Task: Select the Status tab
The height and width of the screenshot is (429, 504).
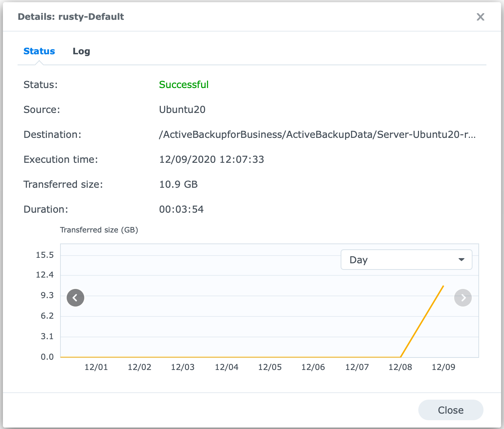Action: [39, 51]
